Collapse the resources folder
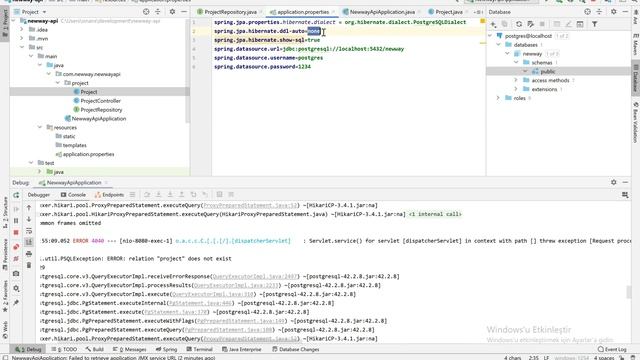This screenshot has height=360, width=640. tap(40, 127)
